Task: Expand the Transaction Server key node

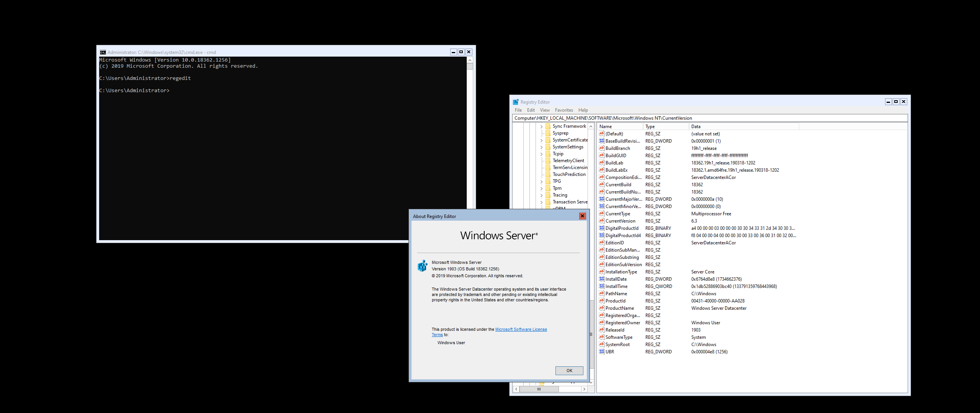Action: click(541, 202)
